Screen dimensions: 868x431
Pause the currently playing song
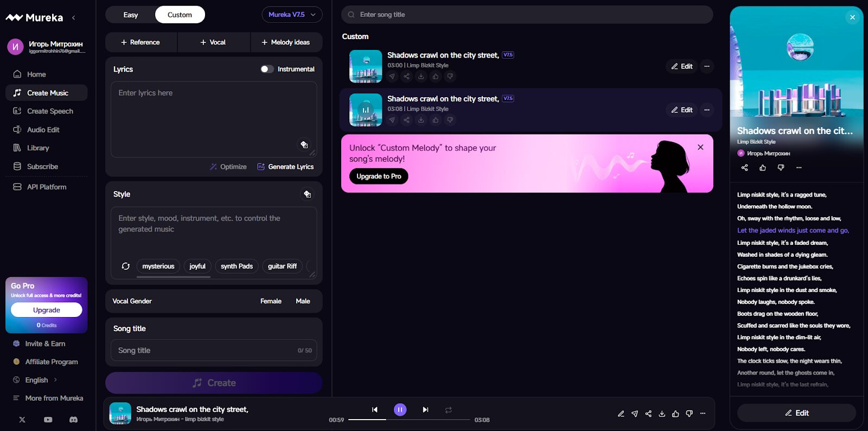pyautogui.click(x=400, y=410)
